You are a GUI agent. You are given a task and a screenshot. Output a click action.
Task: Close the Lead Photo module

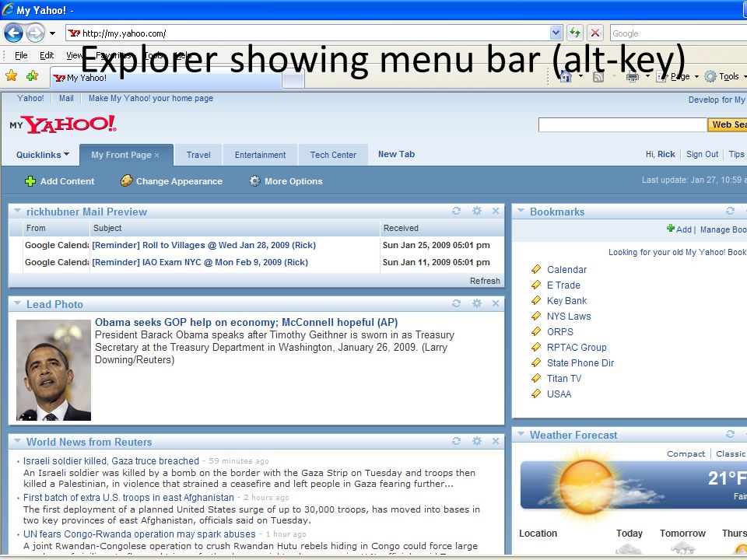coord(496,303)
